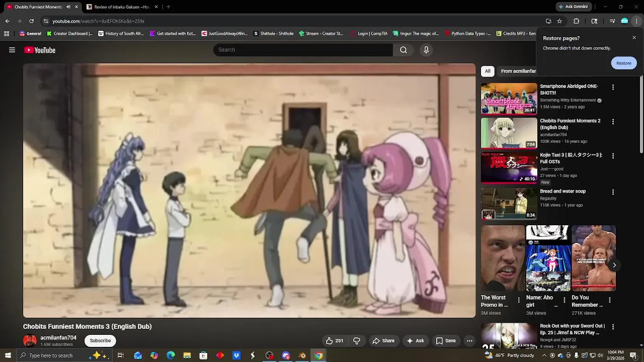Viewport: 644px width, 362px height.
Task: Reload the current page
Action: 31,21
